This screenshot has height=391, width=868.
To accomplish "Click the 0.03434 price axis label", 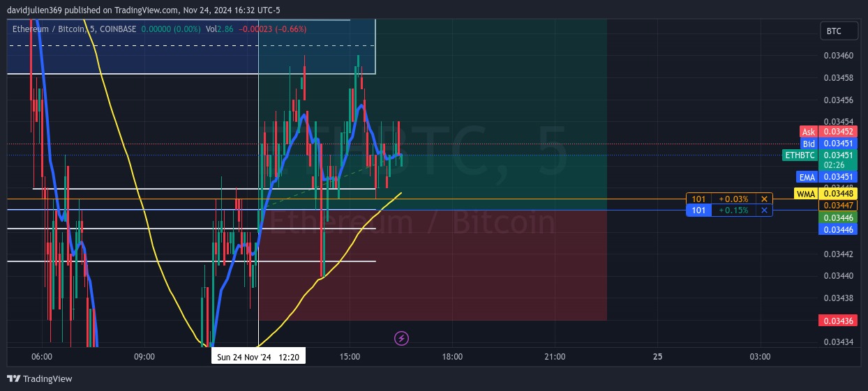I will coord(837,342).
